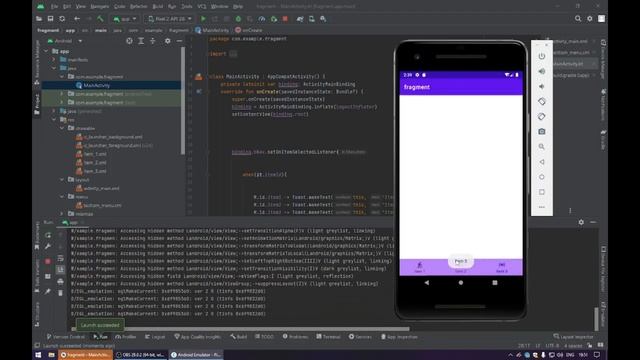Run the app with the green play button
640x360 pixels.
203,19
